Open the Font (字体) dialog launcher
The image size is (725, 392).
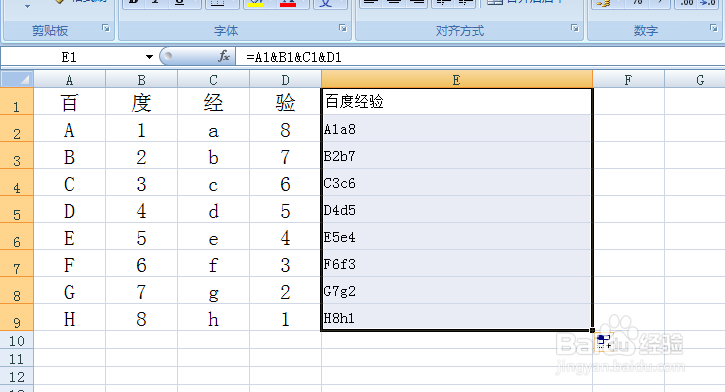tap(343, 28)
